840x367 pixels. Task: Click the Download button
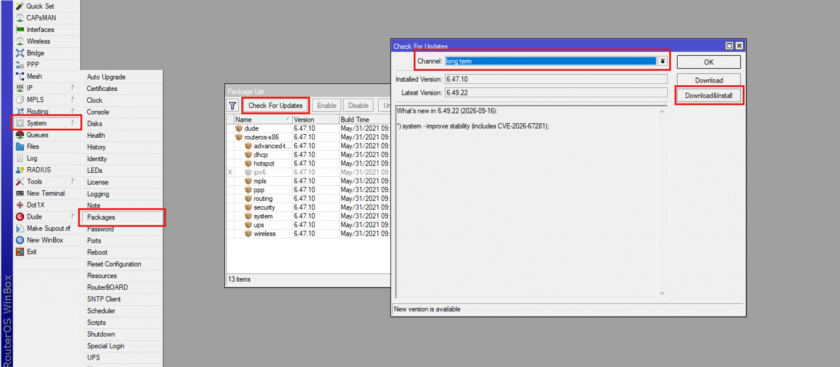click(708, 80)
